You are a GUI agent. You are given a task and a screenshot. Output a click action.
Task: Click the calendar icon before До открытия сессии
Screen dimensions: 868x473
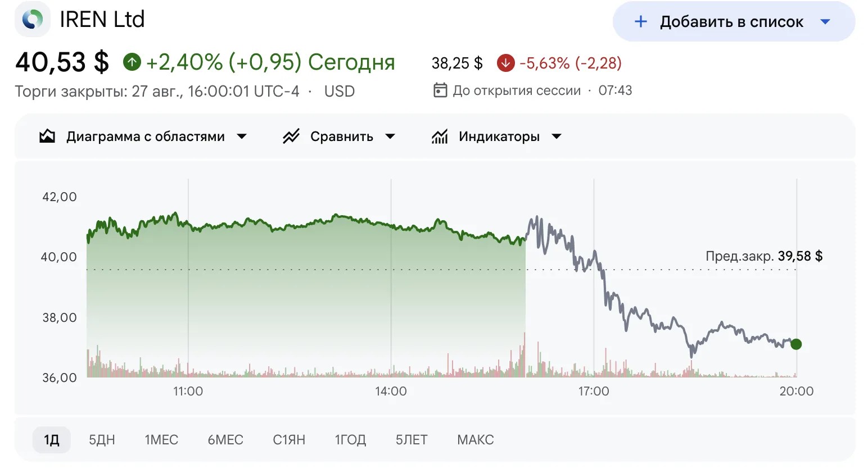[x=440, y=90]
